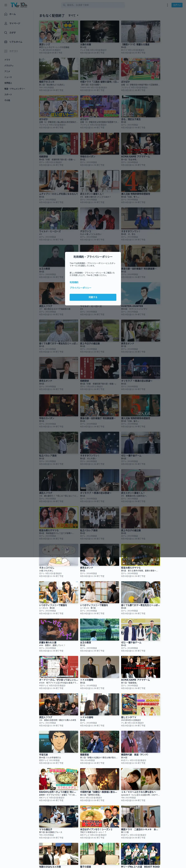
Task: Expand the すべて filter dropdown
Action: 73,15
